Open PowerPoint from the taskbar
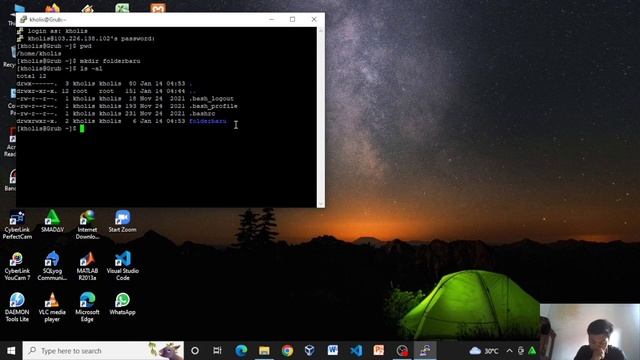Screen dimensions: 640x360 click(x=378, y=351)
